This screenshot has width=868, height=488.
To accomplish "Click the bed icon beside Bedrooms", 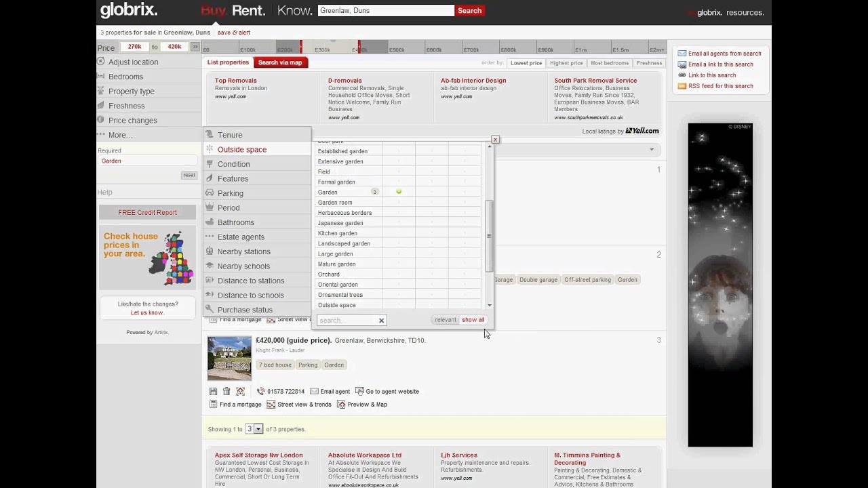I will coord(101,77).
